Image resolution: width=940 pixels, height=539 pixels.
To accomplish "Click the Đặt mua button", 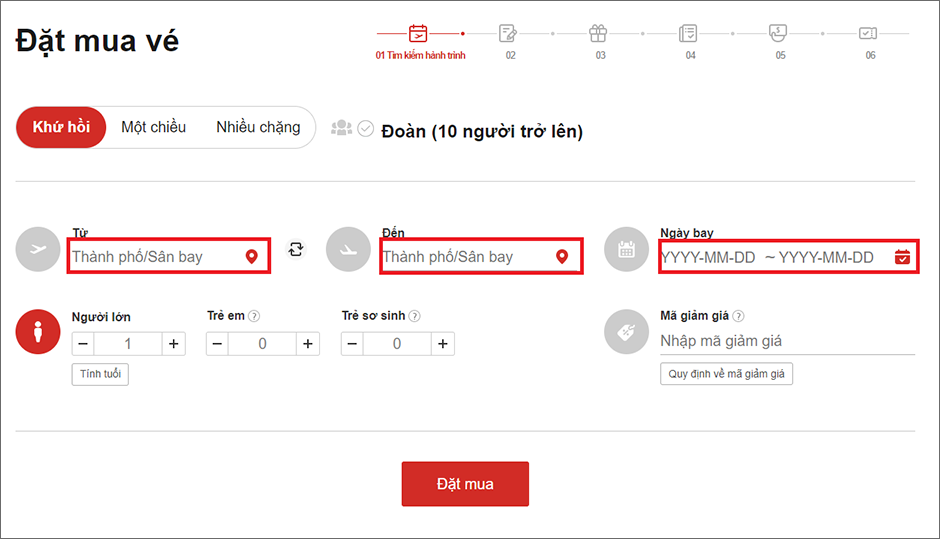I will click(x=465, y=484).
